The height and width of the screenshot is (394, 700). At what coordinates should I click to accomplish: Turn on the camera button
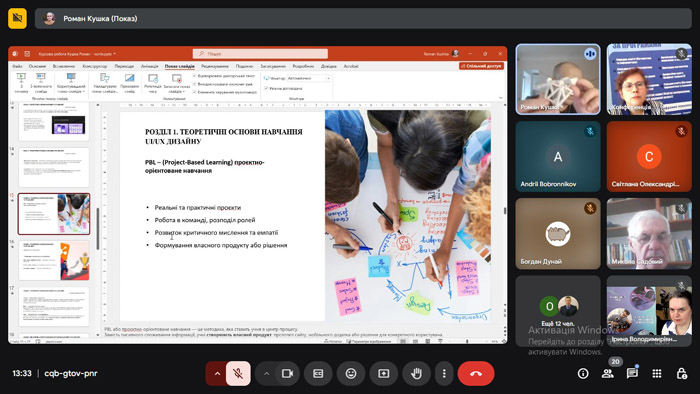pos(287,373)
